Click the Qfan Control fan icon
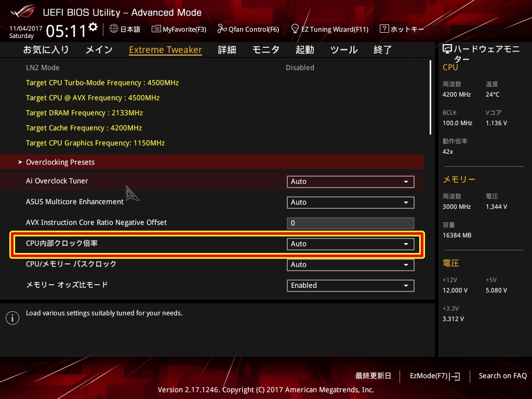This screenshot has width=532, height=399. tap(222, 29)
